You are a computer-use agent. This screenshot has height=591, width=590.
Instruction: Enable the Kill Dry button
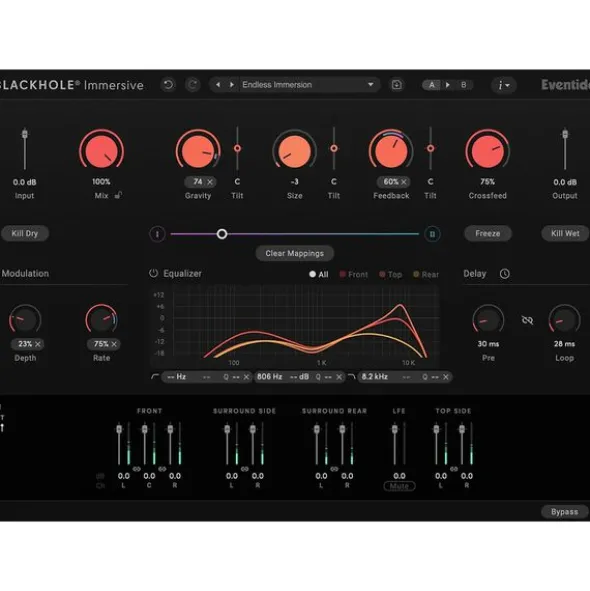point(25,233)
